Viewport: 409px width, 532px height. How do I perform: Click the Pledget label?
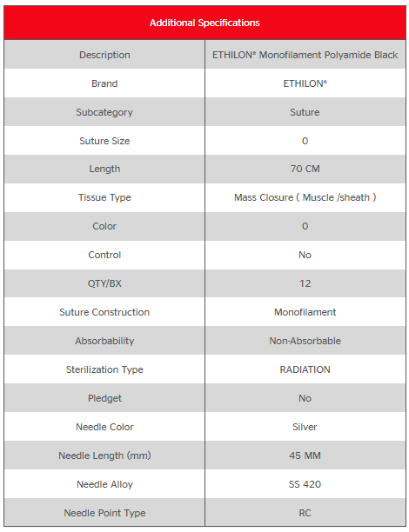(104, 398)
